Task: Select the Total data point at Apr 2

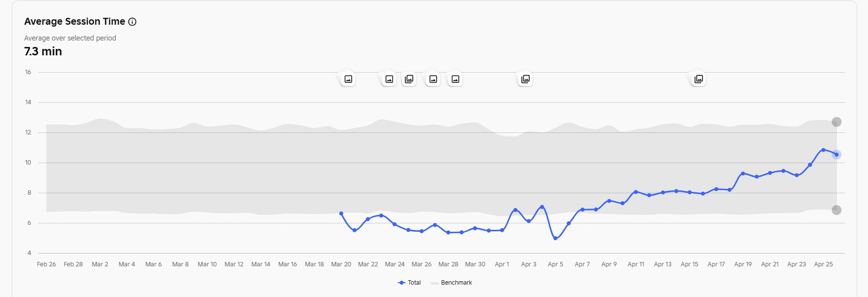Action: [x=515, y=210]
